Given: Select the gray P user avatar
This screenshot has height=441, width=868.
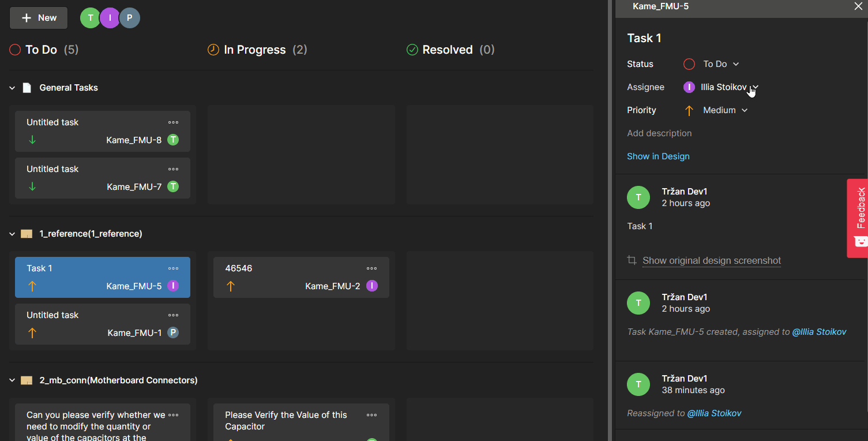Looking at the screenshot, I should (130, 18).
